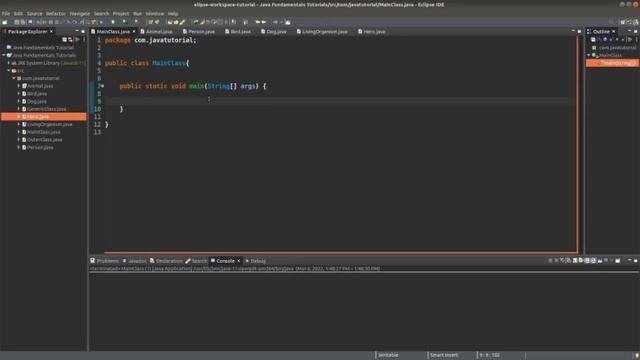Select MainClass.java in Package Explorer
The width and height of the screenshot is (640, 360).
pos(44,132)
